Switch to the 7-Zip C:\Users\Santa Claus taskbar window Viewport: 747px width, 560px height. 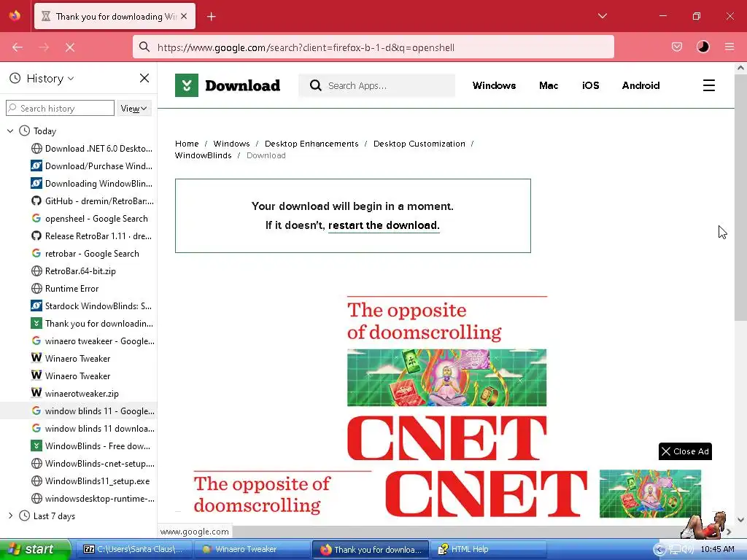(x=133, y=550)
